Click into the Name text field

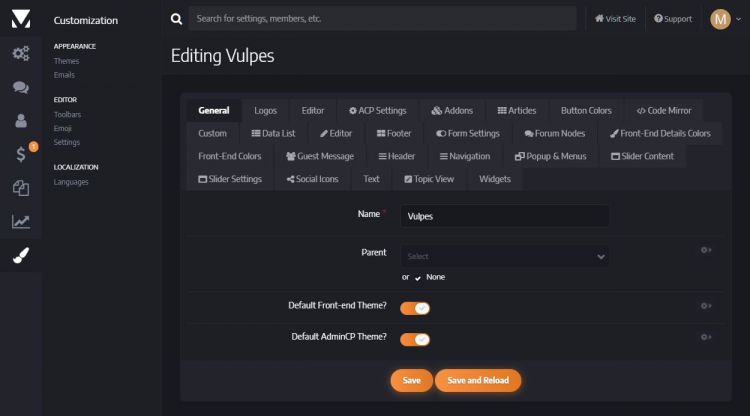click(x=505, y=215)
